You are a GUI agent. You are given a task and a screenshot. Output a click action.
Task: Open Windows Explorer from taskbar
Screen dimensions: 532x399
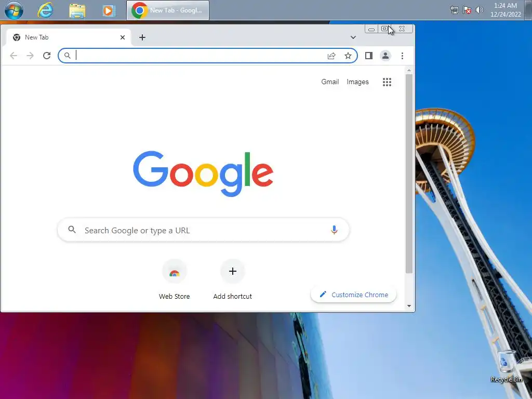(77, 10)
